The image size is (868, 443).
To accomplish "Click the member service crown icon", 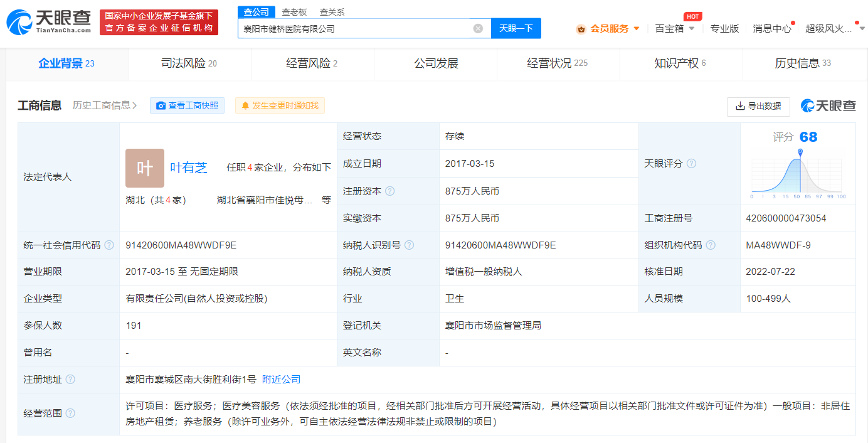I will 581,29.
